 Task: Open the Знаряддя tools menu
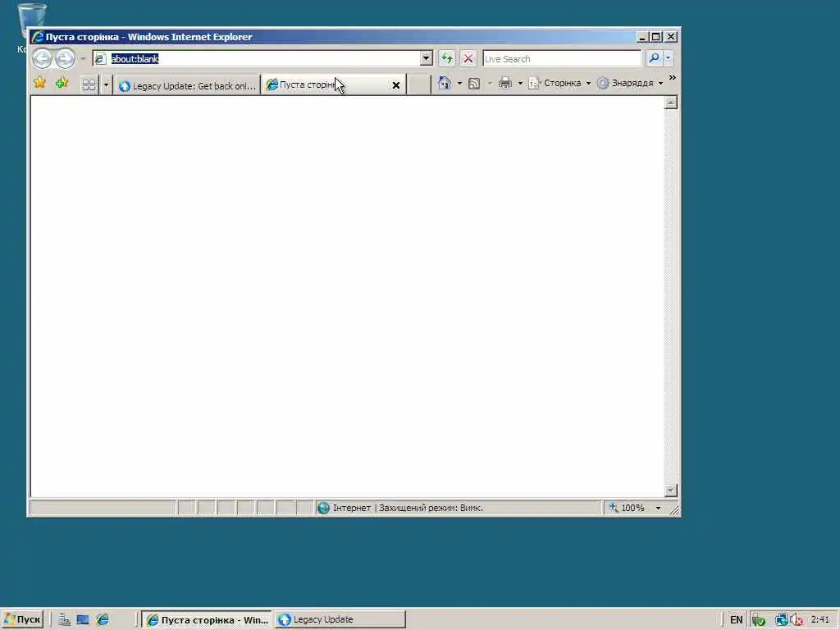click(x=631, y=83)
